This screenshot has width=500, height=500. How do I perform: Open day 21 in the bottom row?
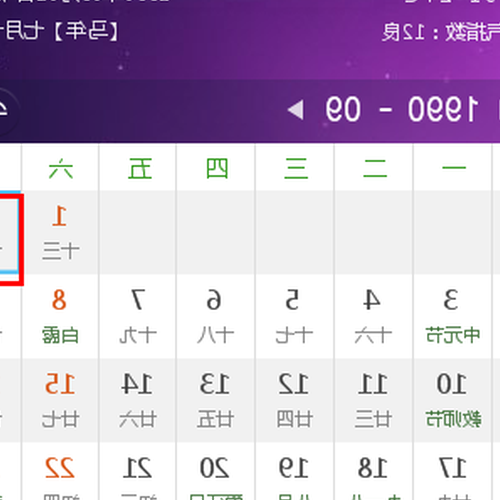pyautogui.click(x=138, y=472)
